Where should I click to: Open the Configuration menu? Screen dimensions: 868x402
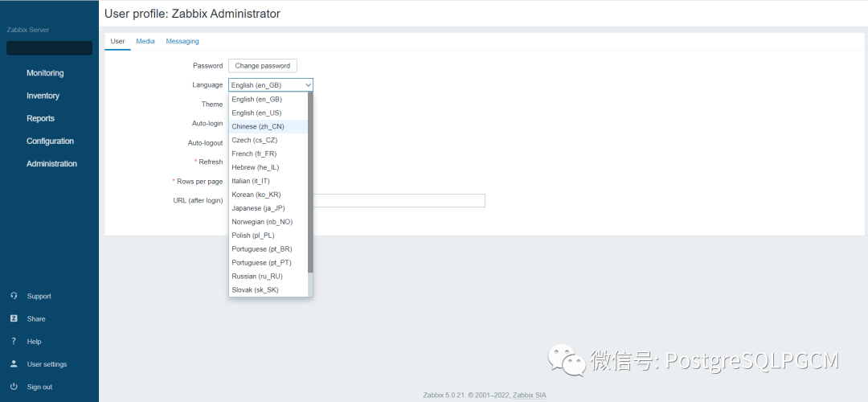pos(50,142)
